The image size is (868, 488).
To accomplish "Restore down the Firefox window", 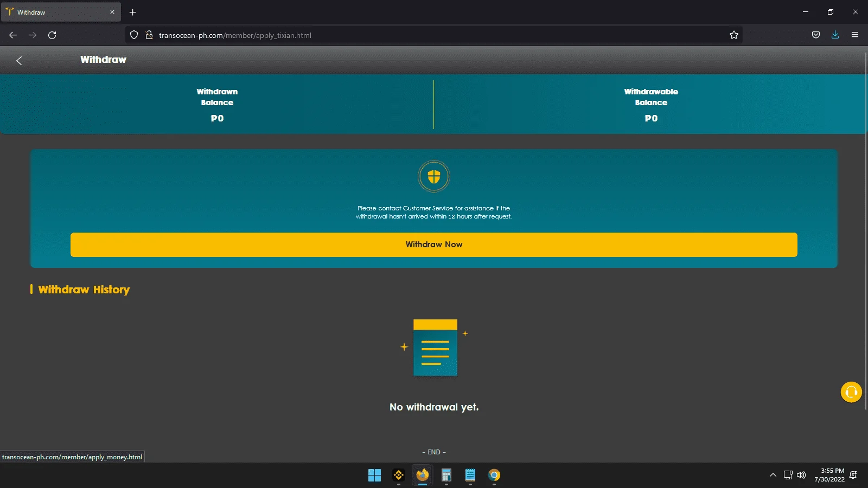I will coord(831,12).
